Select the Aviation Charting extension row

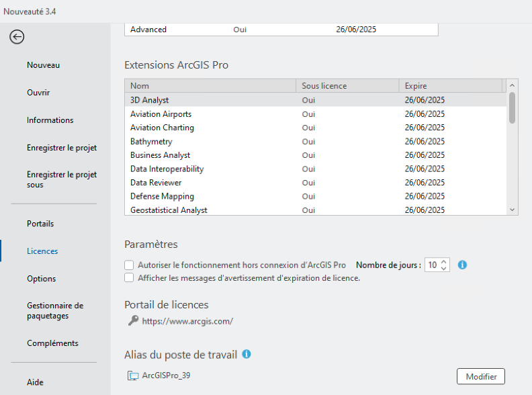pos(316,128)
